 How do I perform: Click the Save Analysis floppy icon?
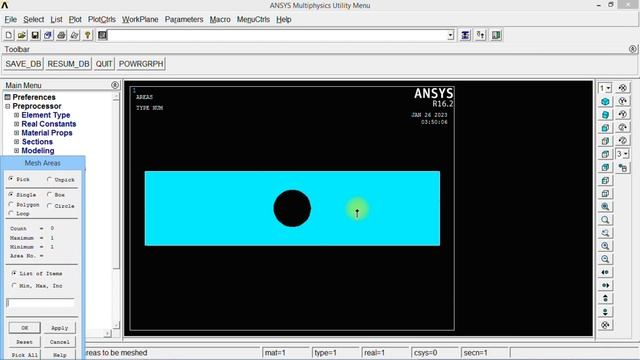click(x=35, y=36)
